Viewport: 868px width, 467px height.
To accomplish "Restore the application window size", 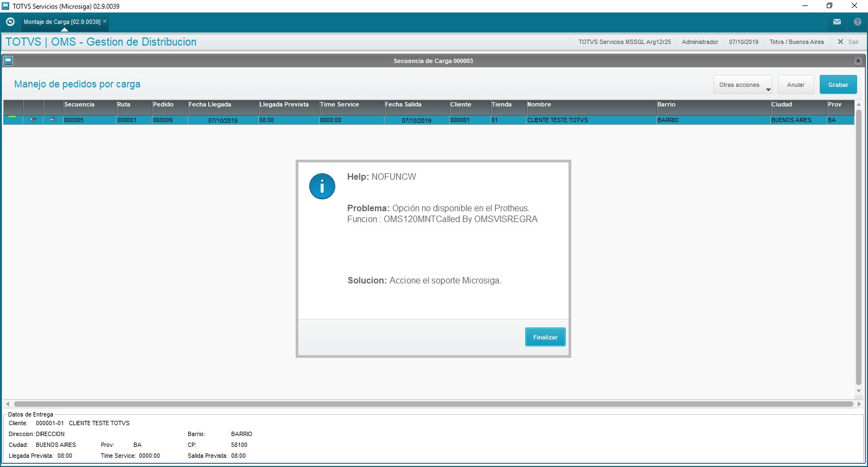I will click(829, 6).
